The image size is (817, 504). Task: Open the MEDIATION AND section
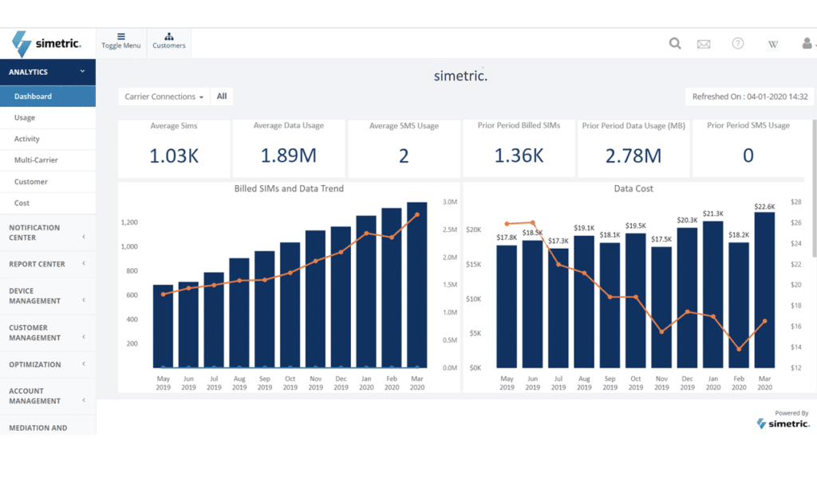tap(47, 425)
